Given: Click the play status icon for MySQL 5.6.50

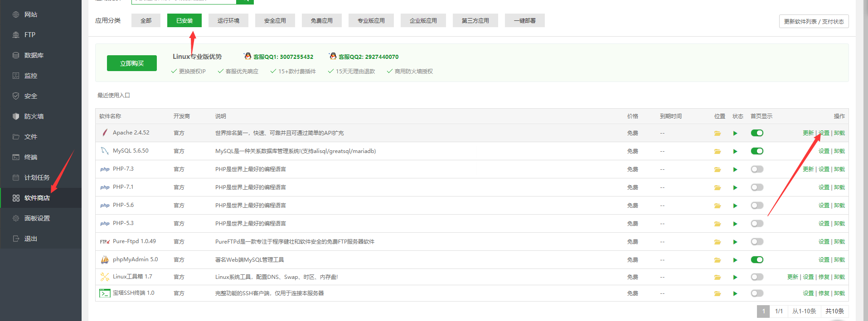Looking at the screenshot, I should tap(735, 151).
